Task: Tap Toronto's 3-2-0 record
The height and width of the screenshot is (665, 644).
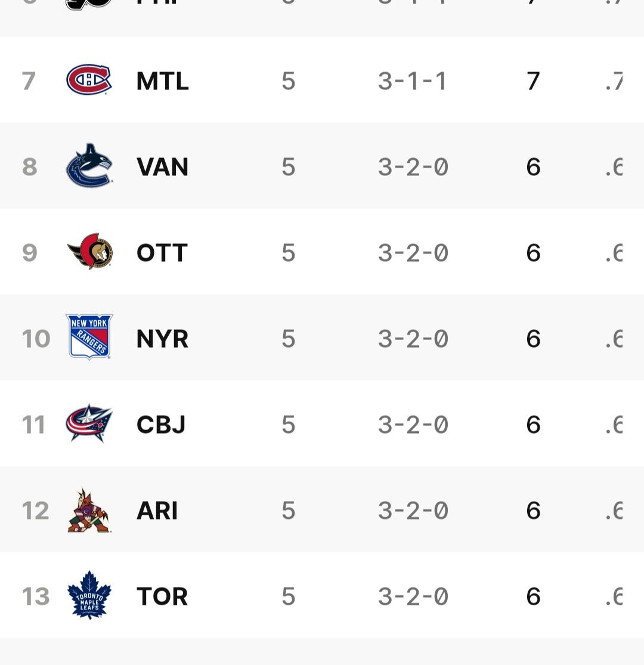Action: (x=412, y=596)
